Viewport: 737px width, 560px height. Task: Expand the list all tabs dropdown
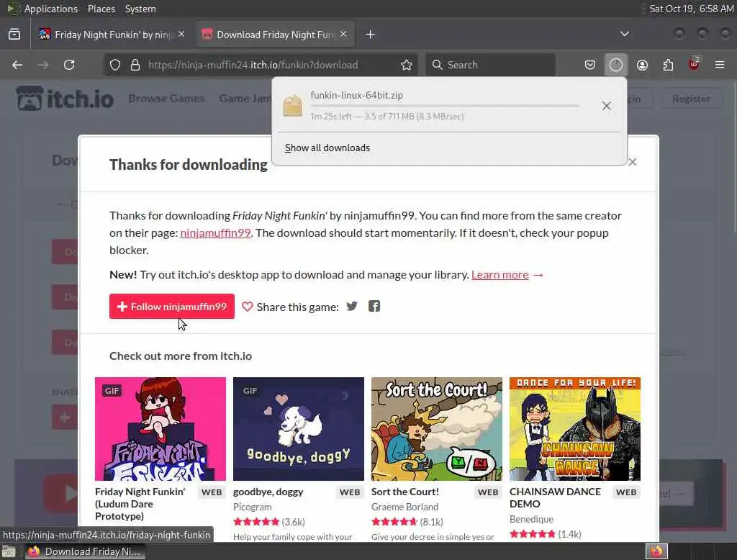625,34
